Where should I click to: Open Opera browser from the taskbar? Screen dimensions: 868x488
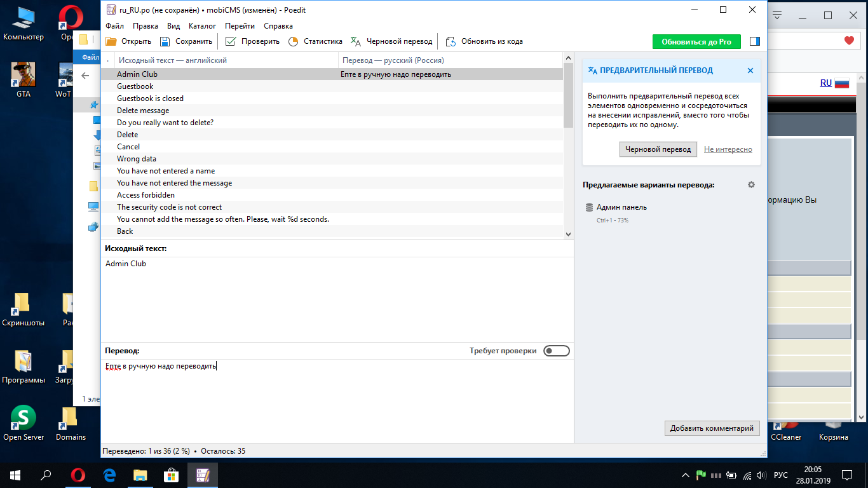(x=78, y=475)
